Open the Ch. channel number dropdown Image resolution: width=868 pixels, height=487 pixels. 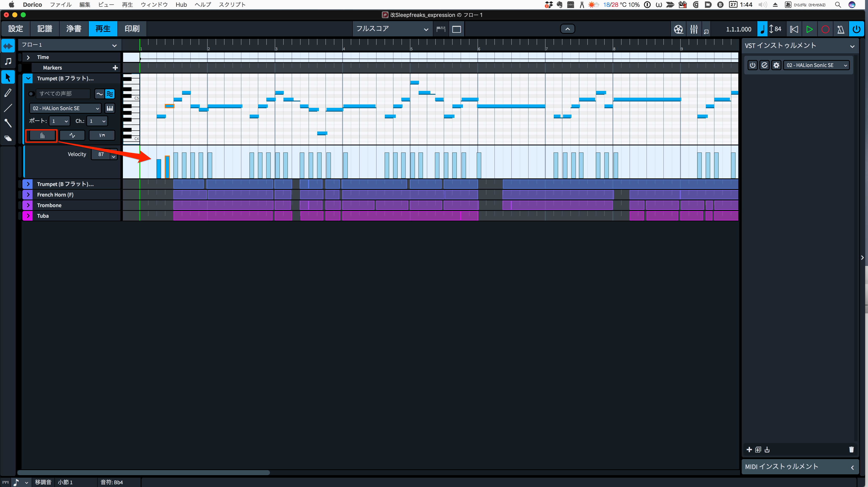97,121
